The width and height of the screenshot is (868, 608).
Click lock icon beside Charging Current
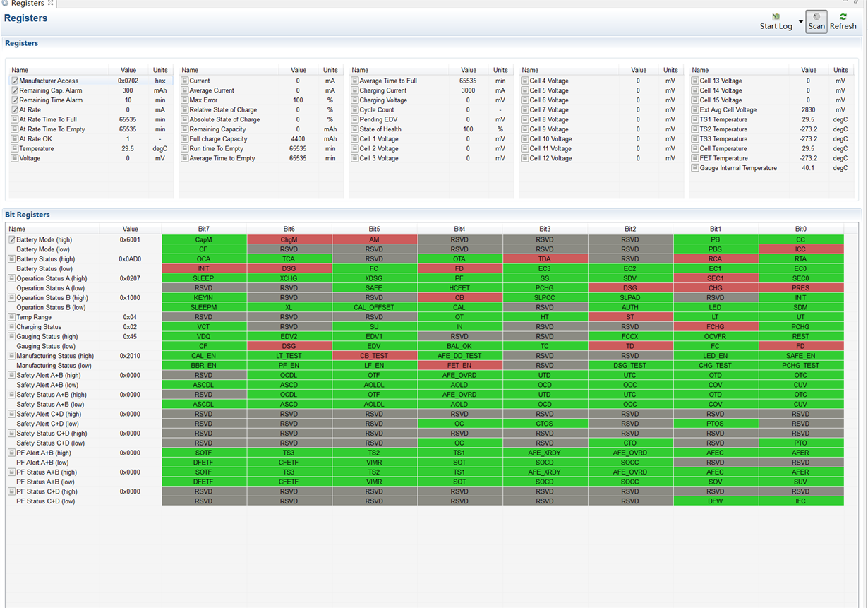point(355,91)
